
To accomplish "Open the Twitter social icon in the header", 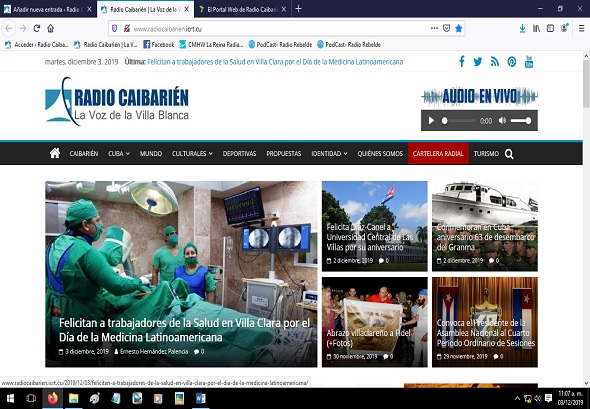I will click(477, 62).
